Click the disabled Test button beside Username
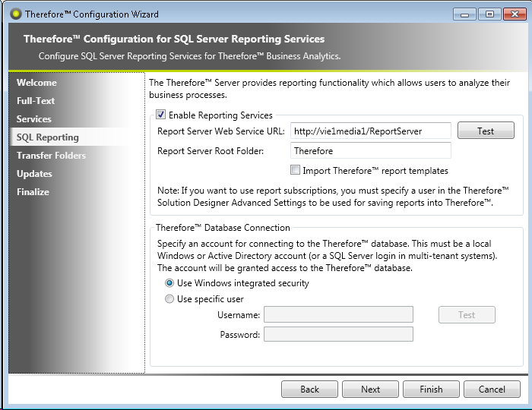532x410 pixels. point(467,315)
